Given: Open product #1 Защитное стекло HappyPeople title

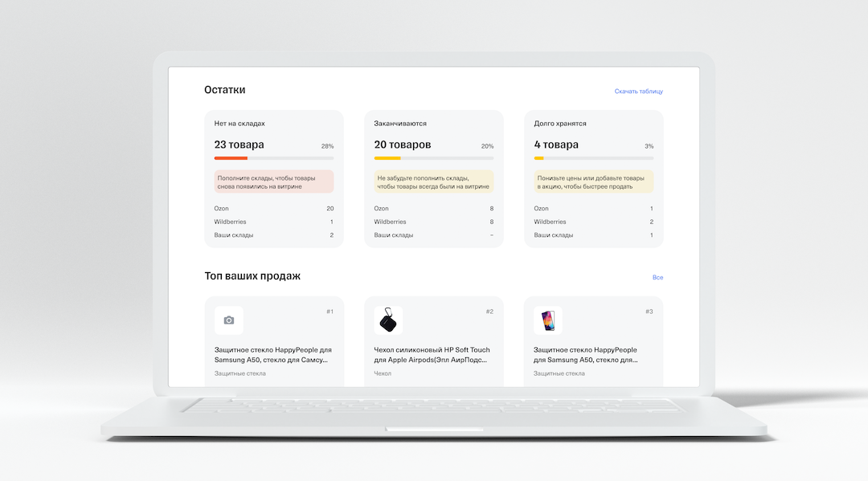Looking at the screenshot, I should 273,354.
